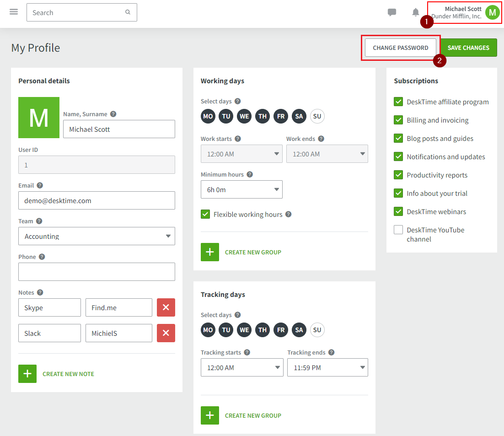The image size is (504, 436).
Task: Uncheck Flexible working hours
Action: (205, 215)
